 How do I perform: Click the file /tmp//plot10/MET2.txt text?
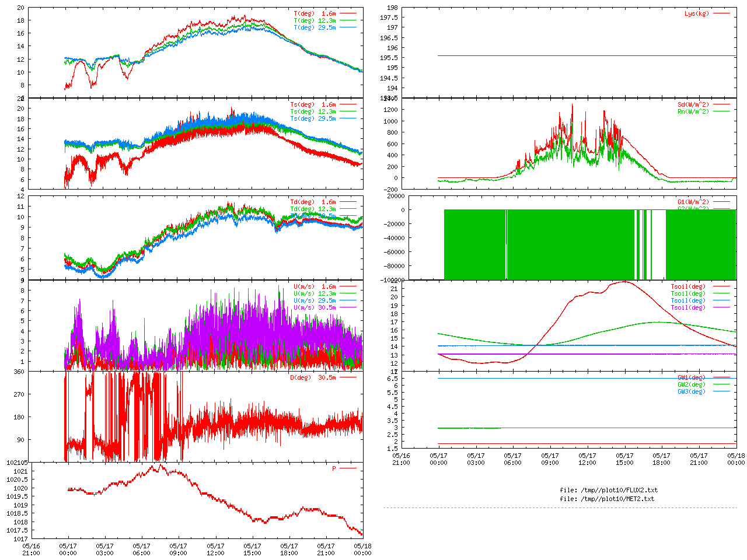(607, 499)
